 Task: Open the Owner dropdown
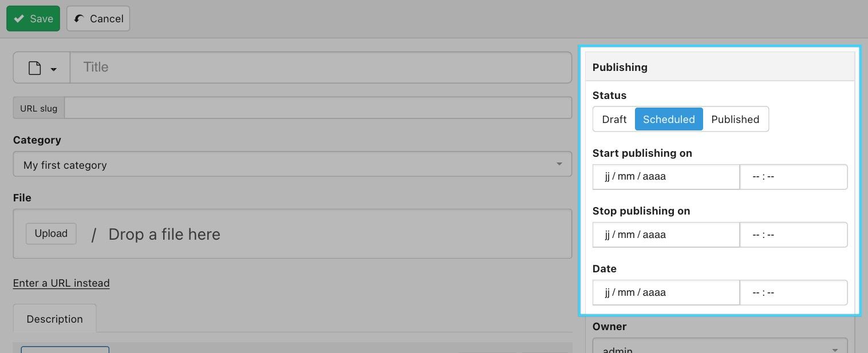point(720,348)
